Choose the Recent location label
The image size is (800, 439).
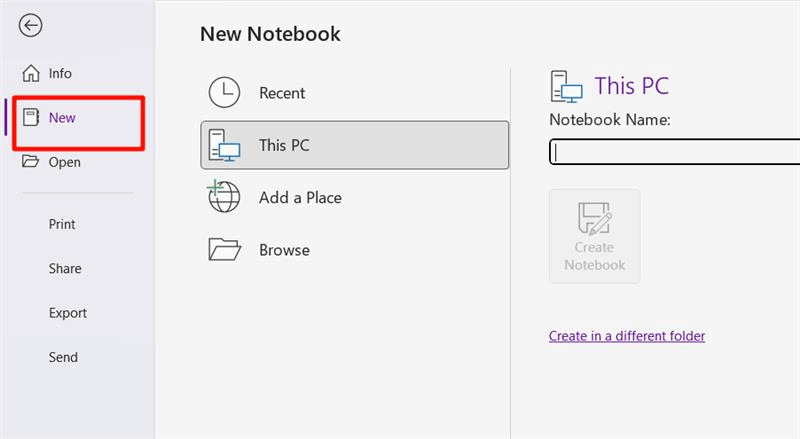coord(282,93)
